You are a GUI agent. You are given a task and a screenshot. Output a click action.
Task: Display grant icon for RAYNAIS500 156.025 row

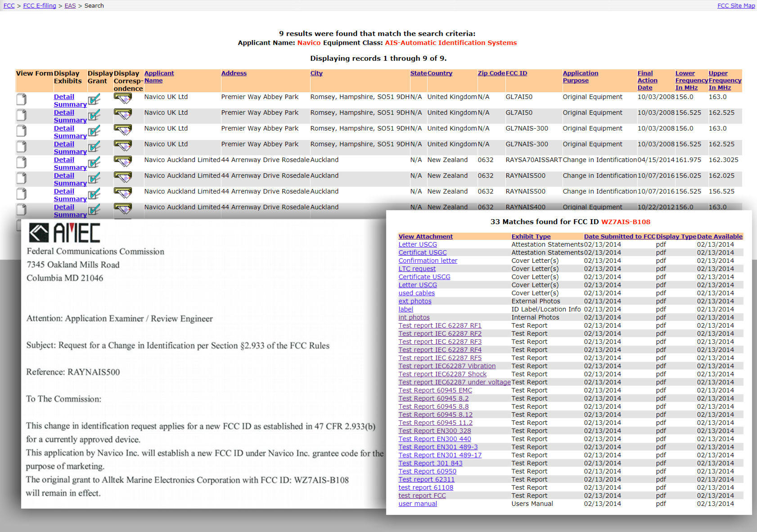(94, 178)
